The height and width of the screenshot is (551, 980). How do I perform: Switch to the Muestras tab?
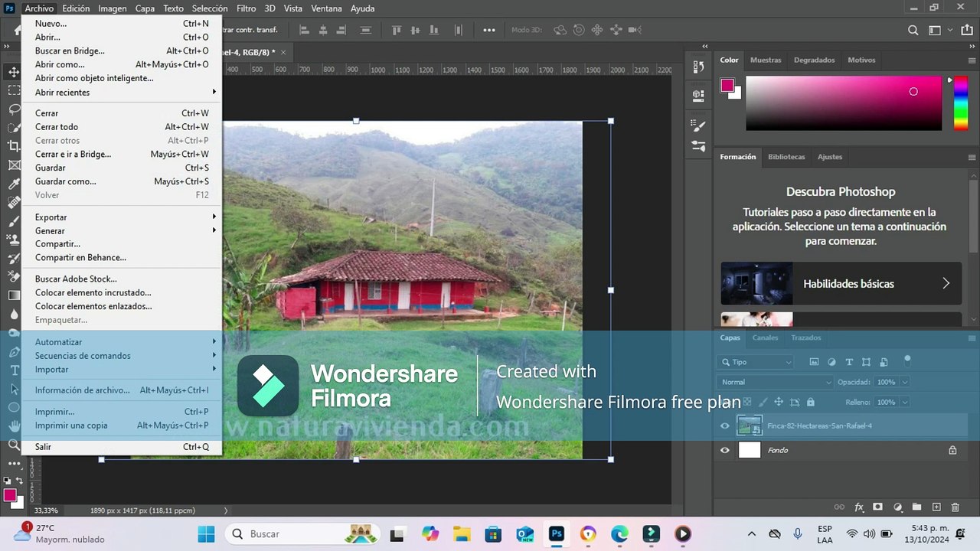click(766, 60)
